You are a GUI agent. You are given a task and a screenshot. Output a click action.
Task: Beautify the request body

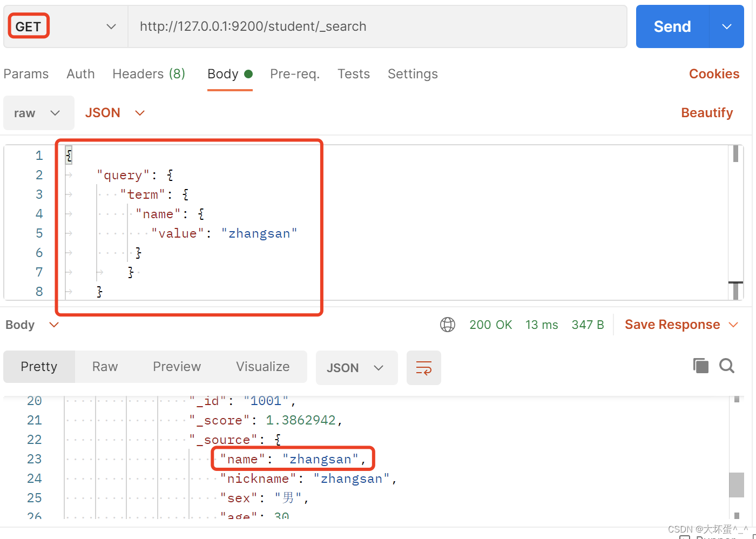point(707,113)
